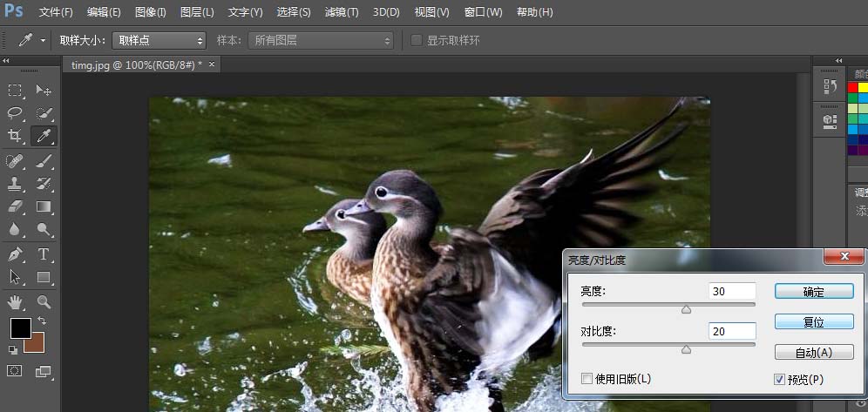Select the Rectangular Marquee tool
Viewport: 868px width, 412px height.
pos(15,90)
